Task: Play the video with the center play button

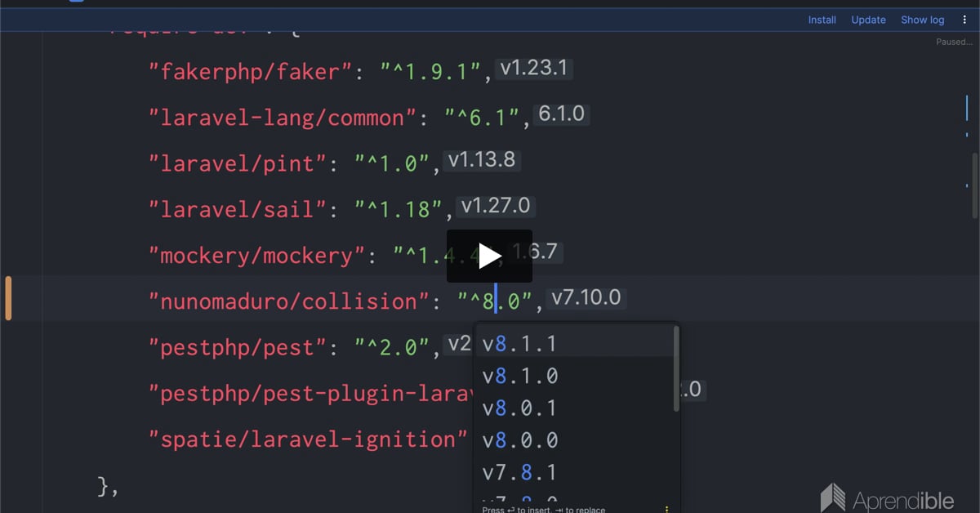Action: [489, 256]
